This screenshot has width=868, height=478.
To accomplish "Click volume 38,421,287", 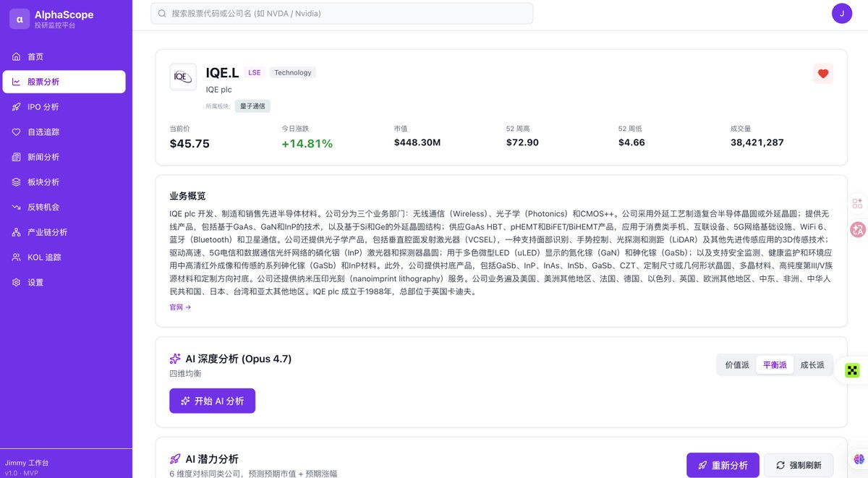I will point(757,142).
